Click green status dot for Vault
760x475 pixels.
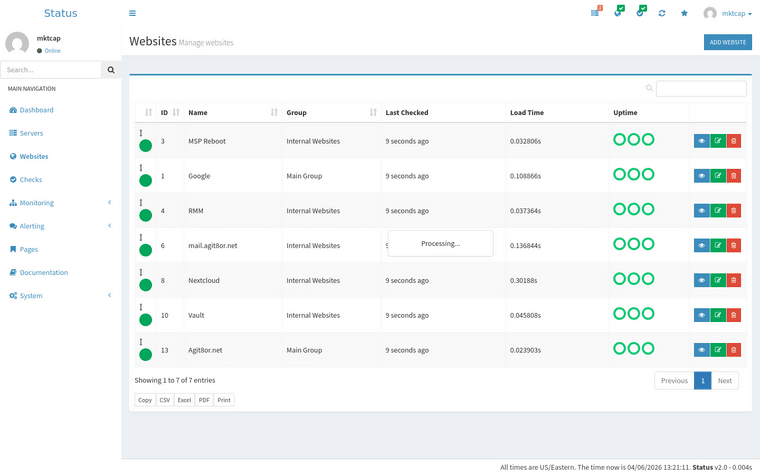145,320
